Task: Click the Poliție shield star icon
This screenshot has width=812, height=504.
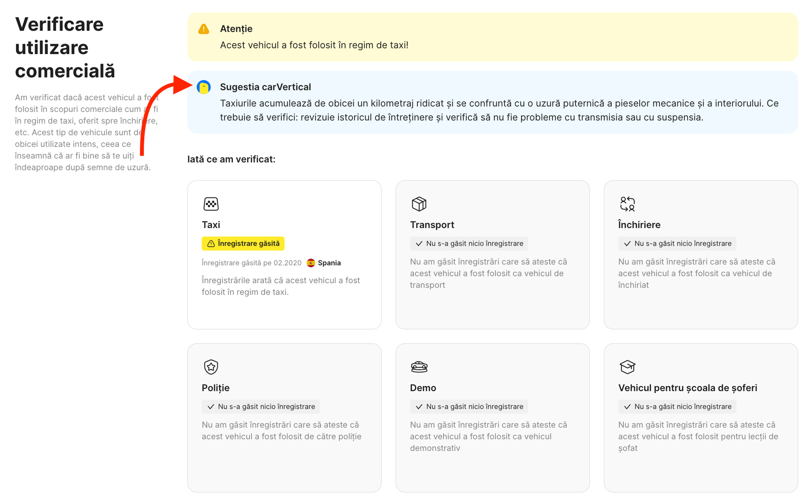Action: point(211,367)
